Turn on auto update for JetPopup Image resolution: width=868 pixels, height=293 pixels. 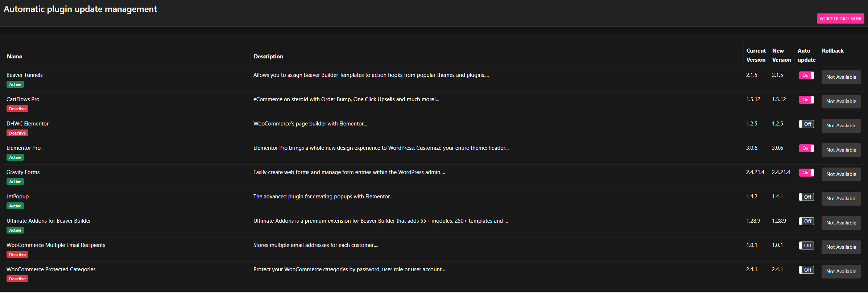[806, 197]
